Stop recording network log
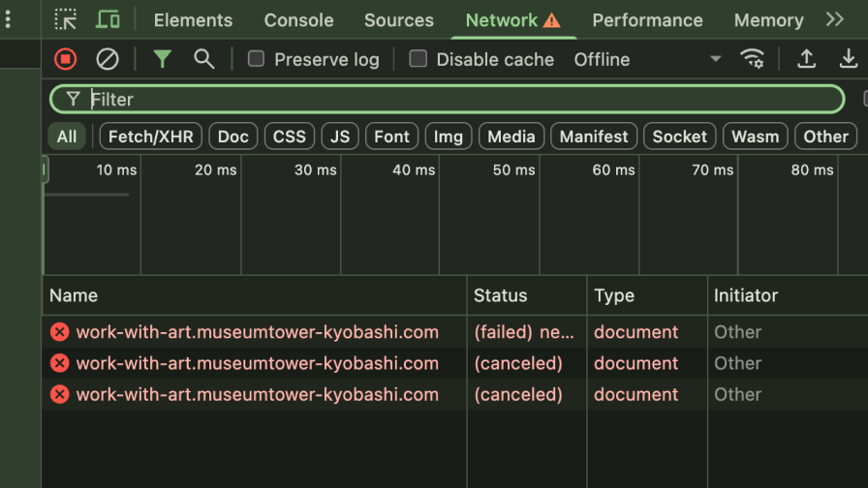Screen dimensions: 868x488 [65, 59]
